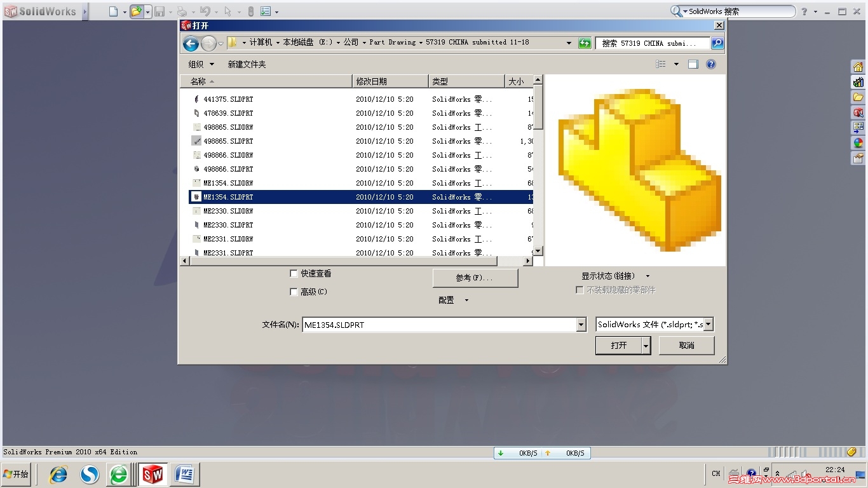Click the green refresh button beside the address bar

coord(585,43)
